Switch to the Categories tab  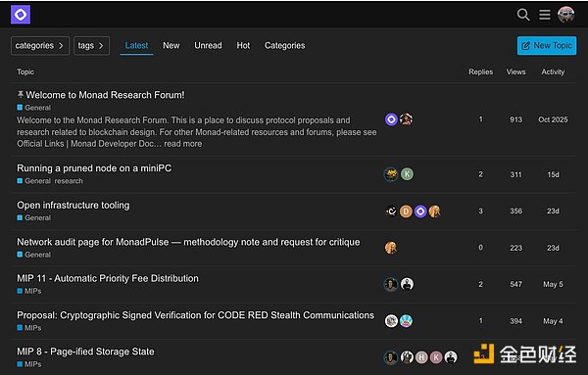pos(284,46)
